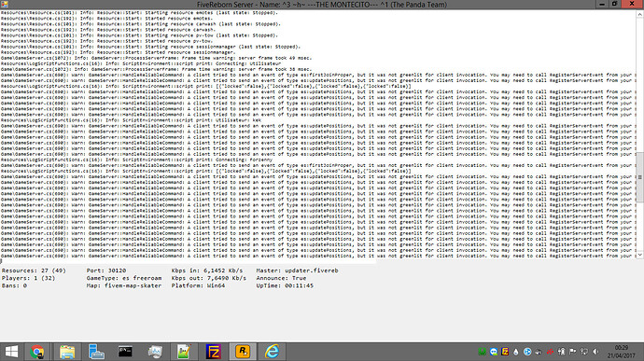The image size is (644, 361).
Task: Click the 'Started resource sessionmanager' log line
Action: [x=119, y=52]
